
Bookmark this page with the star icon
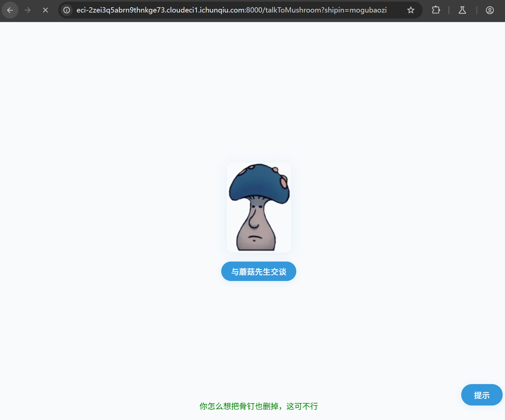point(411,10)
